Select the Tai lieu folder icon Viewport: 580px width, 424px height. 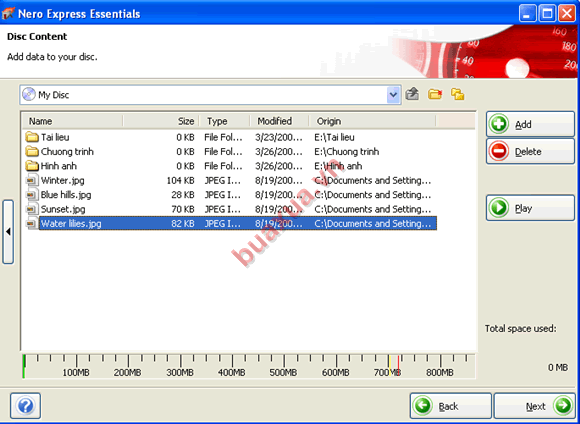tap(32, 137)
